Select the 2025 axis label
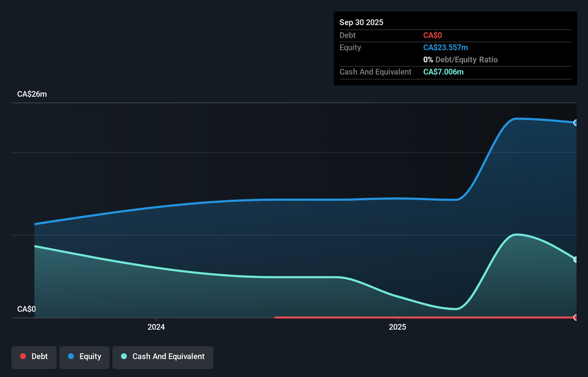Screen dimensions: 588x377 tap(397, 327)
